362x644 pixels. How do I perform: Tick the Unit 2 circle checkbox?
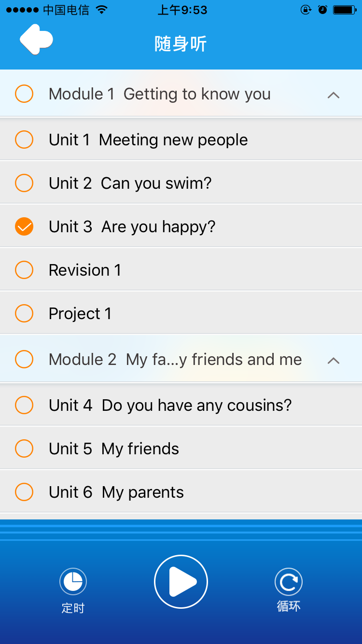pyautogui.click(x=24, y=183)
